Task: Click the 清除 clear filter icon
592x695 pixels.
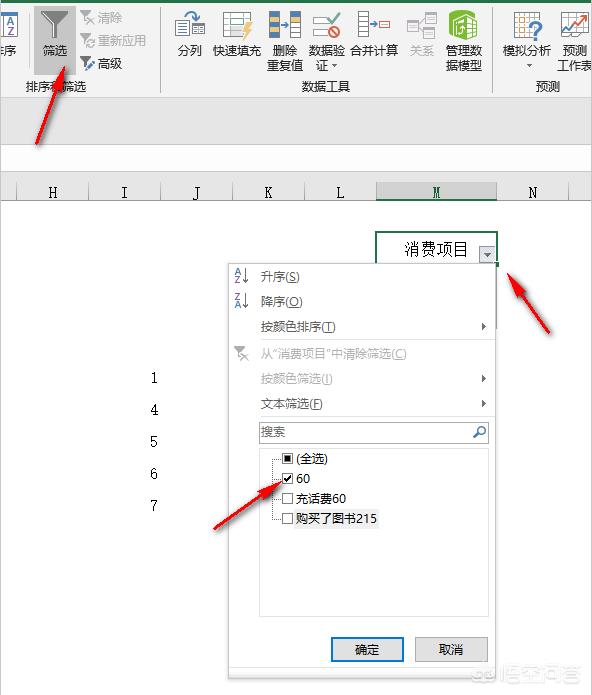Action: (87, 18)
